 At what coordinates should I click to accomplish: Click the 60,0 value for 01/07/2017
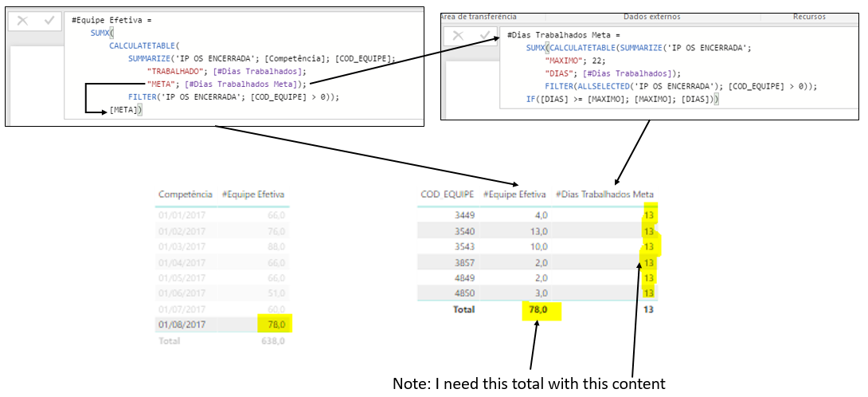pos(276,309)
